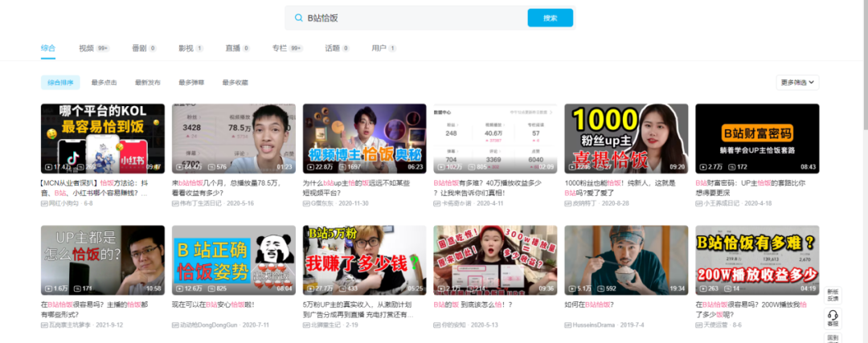
Task: Click the play count icon showing 1.6万
Action: click(x=49, y=288)
